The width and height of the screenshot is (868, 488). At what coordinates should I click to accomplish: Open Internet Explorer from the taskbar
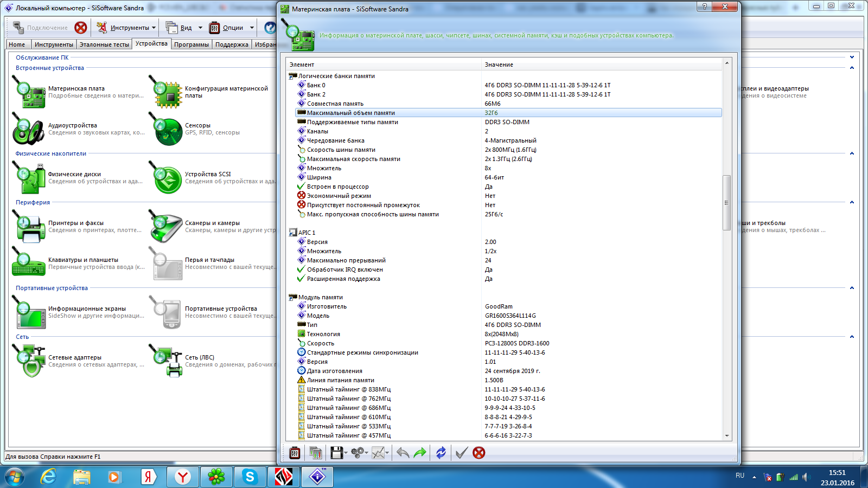pyautogui.click(x=48, y=477)
